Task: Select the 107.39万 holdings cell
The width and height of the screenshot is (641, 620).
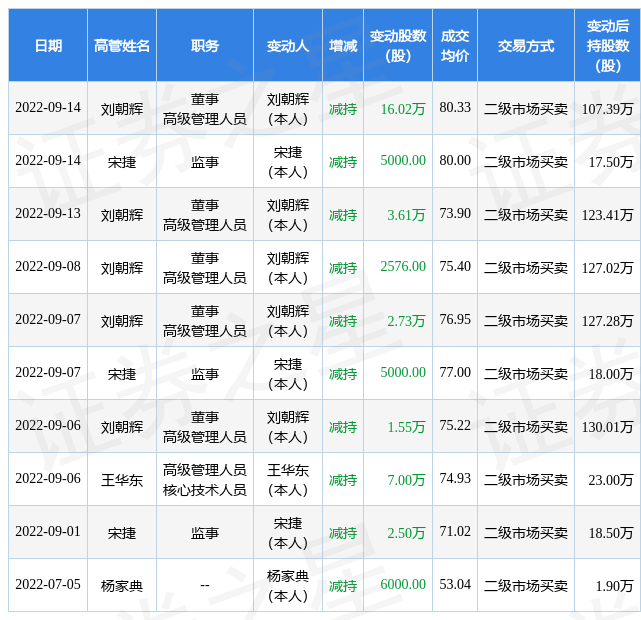Action: (x=607, y=109)
